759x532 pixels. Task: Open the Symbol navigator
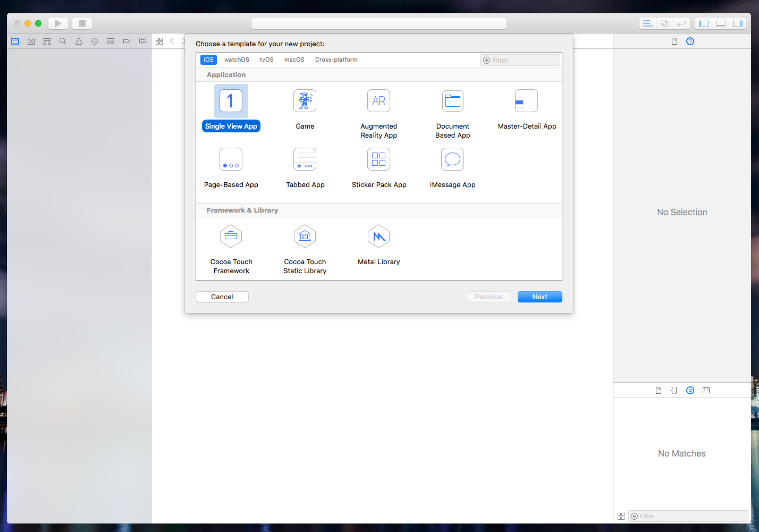[47, 41]
